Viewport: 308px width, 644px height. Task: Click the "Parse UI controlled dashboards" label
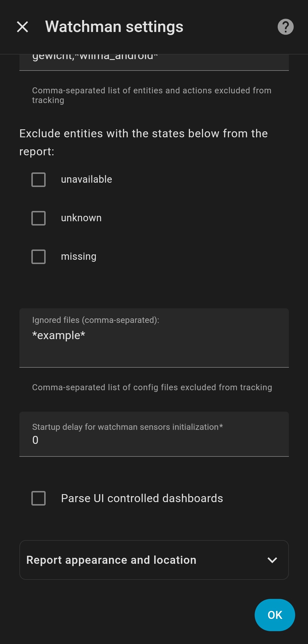tap(142, 498)
